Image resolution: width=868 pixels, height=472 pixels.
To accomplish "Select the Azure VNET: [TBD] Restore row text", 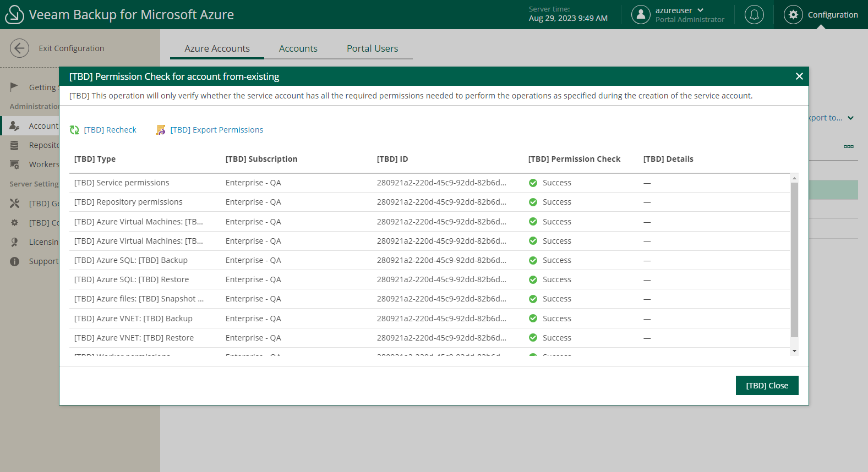I will (134, 338).
